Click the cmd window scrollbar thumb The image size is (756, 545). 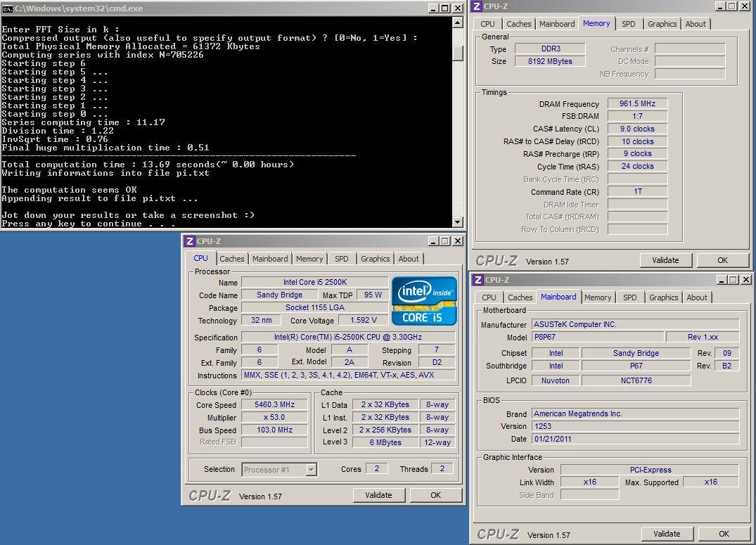(458, 53)
